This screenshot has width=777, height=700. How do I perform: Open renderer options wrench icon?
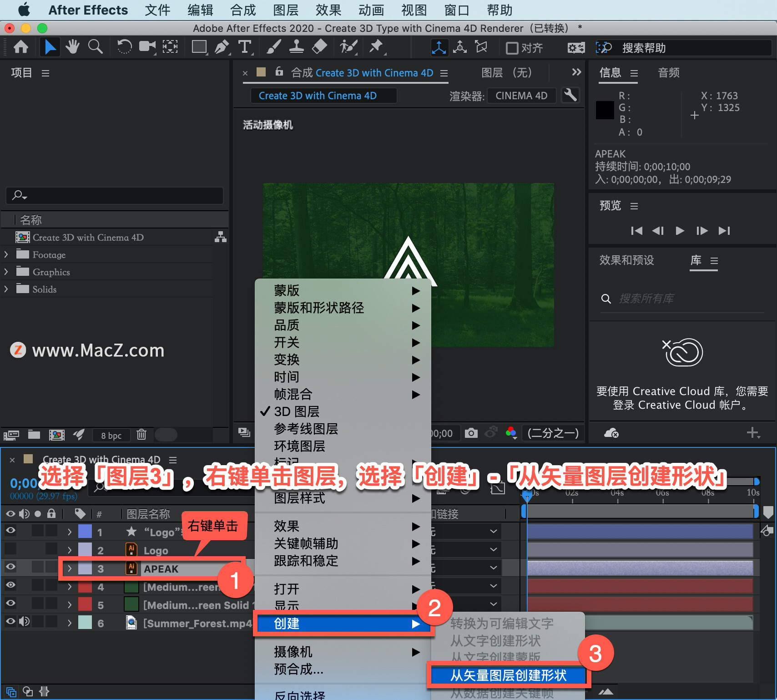pyautogui.click(x=570, y=95)
